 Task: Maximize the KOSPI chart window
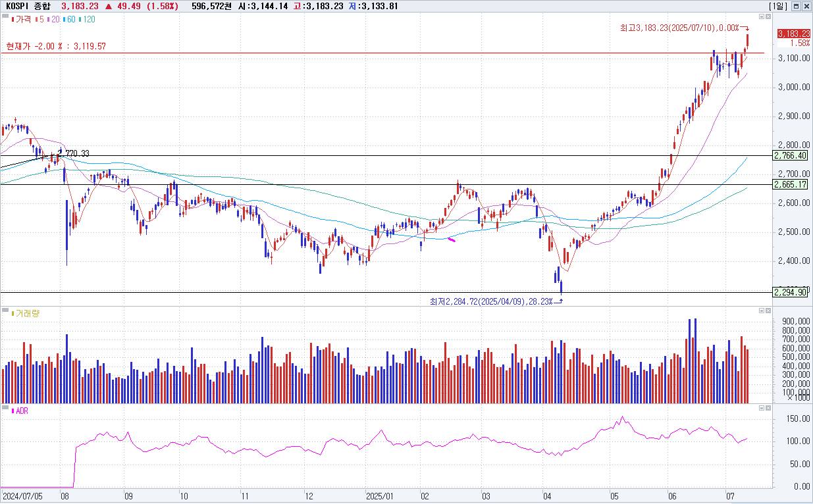point(797,6)
